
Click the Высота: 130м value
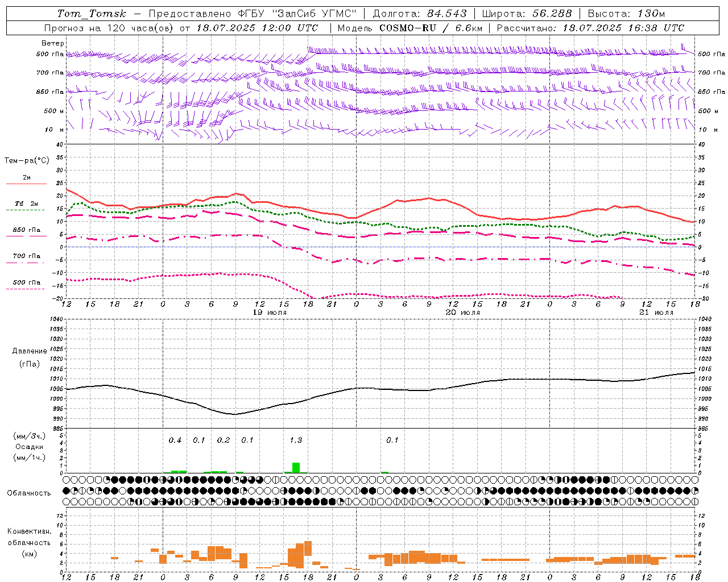626,14
